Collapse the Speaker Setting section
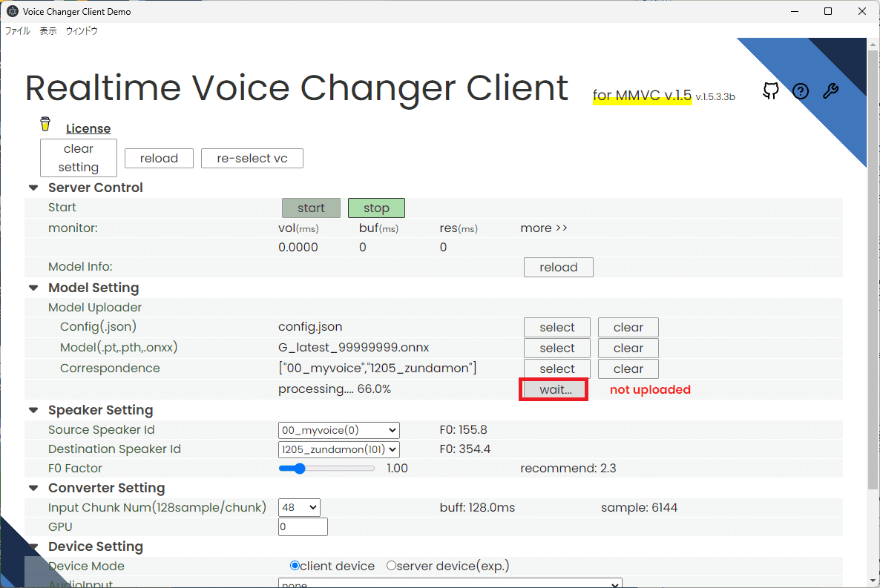Viewport: 880px width, 588px height. click(x=33, y=410)
